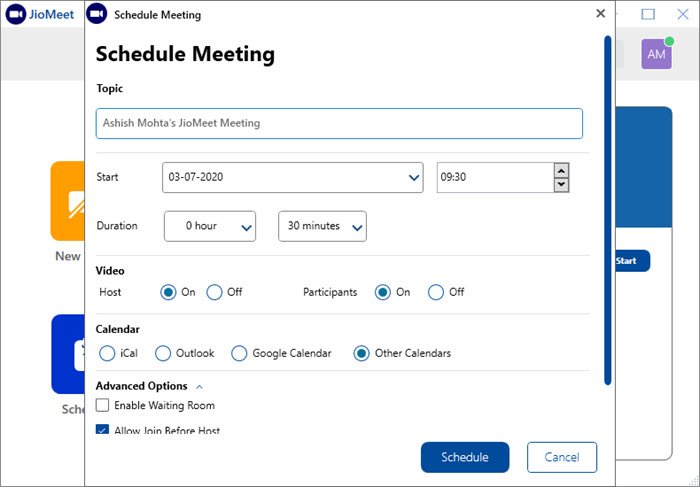Decrease start time with down arrow

pos(561,185)
